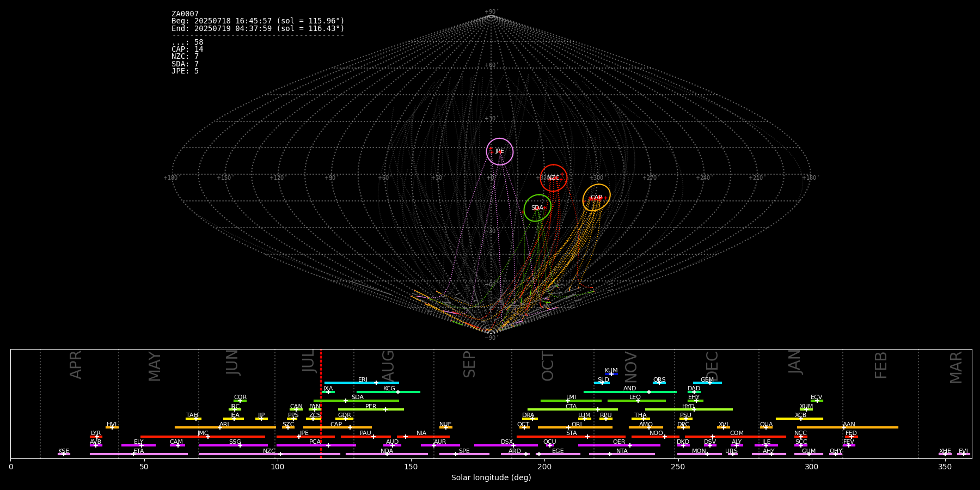Click the pink JPE radiant circle on sky map
Screen dimensions: 980x490
point(500,151)
